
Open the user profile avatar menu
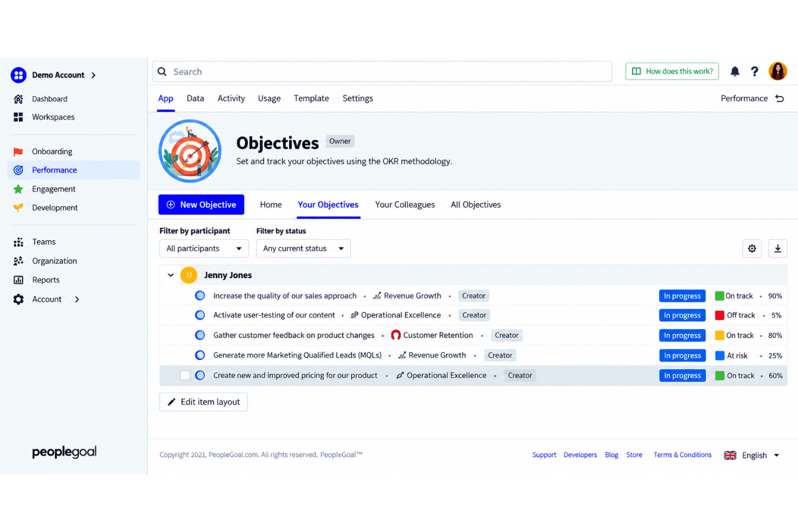(x=778, y=71)
